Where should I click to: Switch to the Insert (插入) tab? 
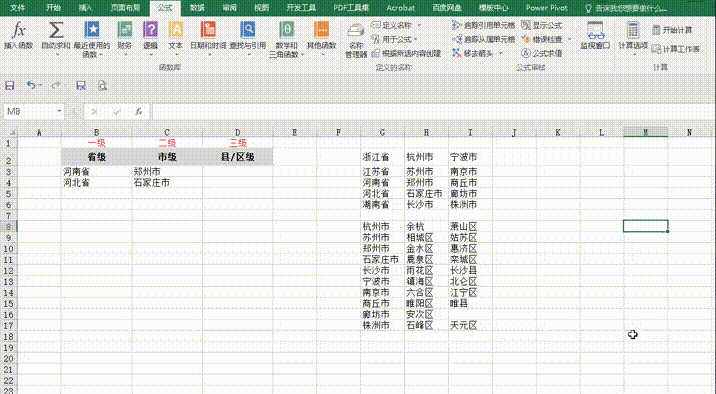(x=85, y=8)
